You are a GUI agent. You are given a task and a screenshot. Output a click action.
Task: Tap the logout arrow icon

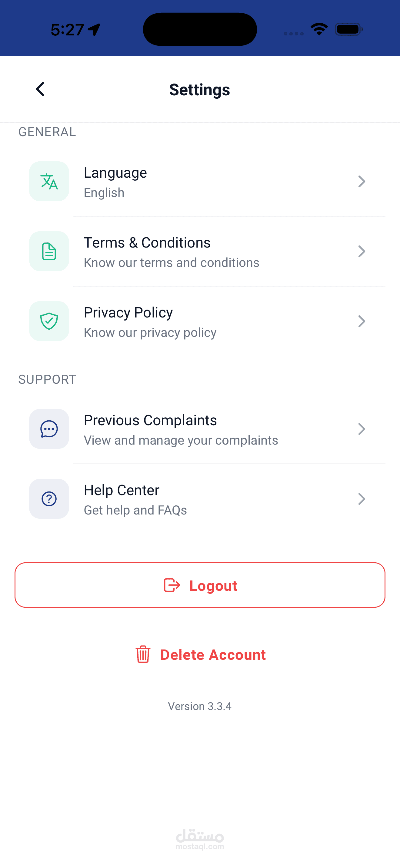point(172,585)
